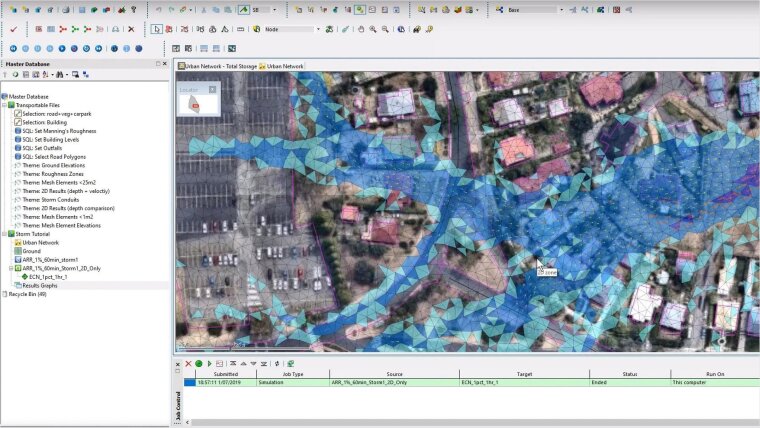
Task: Activate the hand pan tool
Action: (360, 29)
